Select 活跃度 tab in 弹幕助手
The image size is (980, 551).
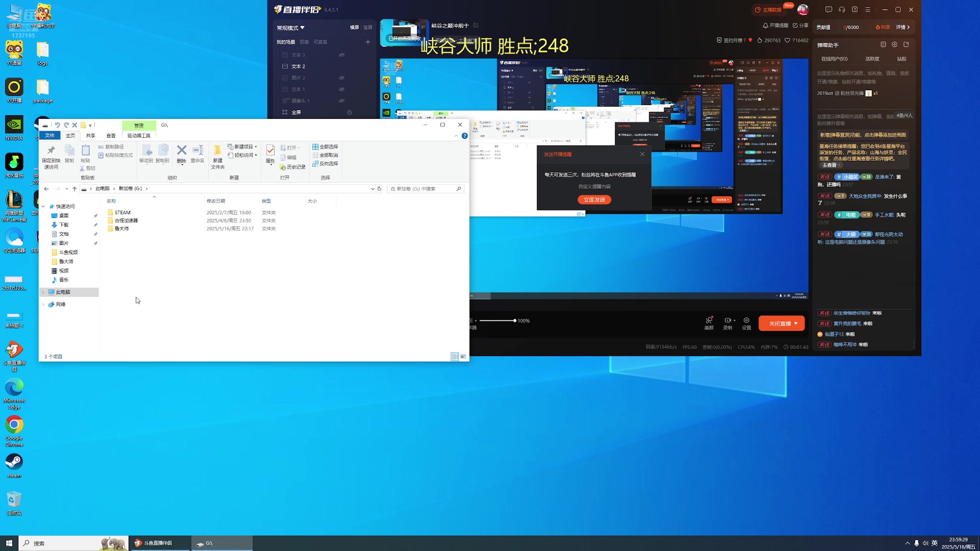(872, 59)
